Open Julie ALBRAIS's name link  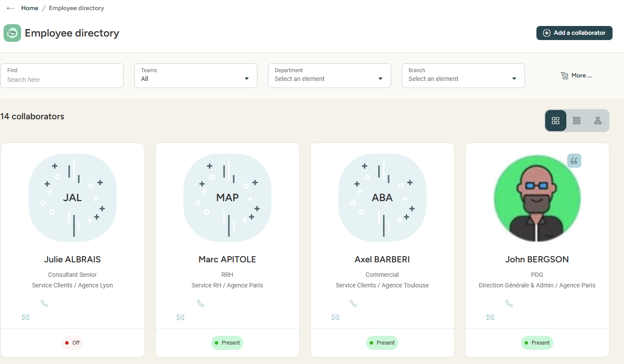(x=73, y=260)
